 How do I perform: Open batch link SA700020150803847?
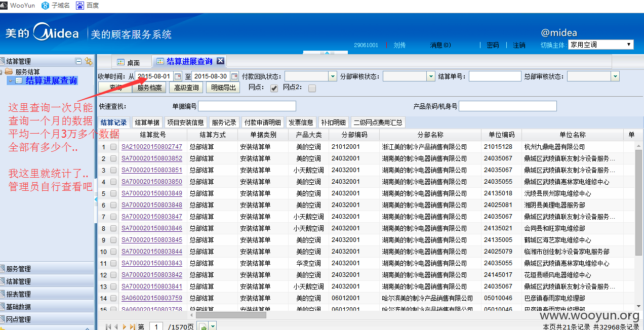(x=152, y=217)
